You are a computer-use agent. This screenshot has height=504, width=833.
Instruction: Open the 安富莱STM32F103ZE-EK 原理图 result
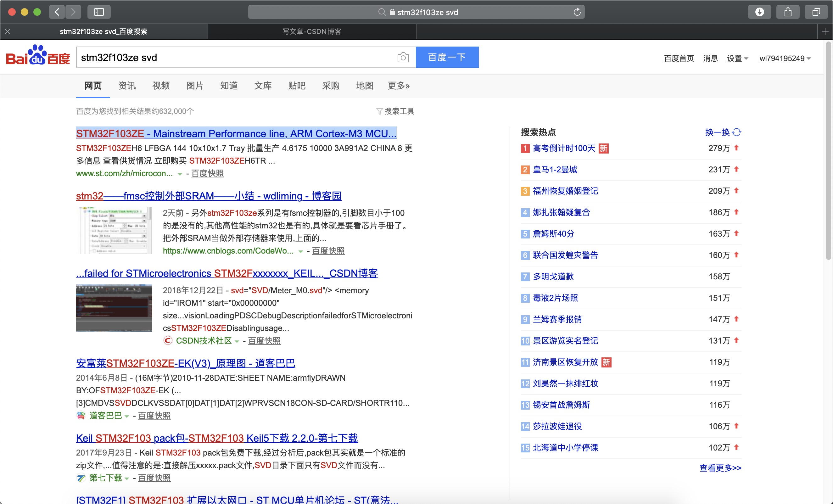point(186,363)
